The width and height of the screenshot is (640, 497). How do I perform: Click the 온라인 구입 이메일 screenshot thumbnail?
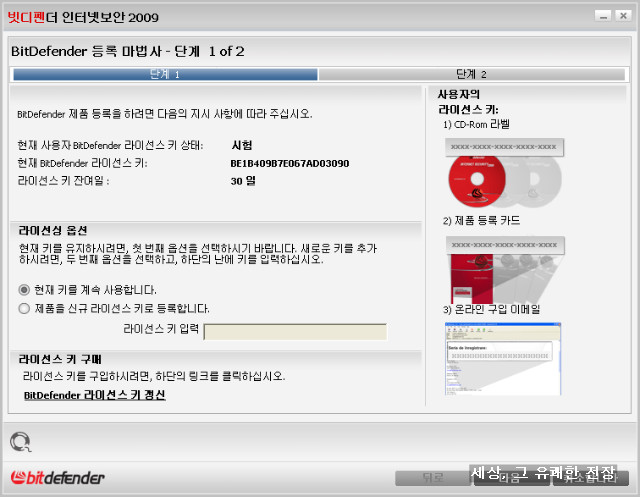503,359
